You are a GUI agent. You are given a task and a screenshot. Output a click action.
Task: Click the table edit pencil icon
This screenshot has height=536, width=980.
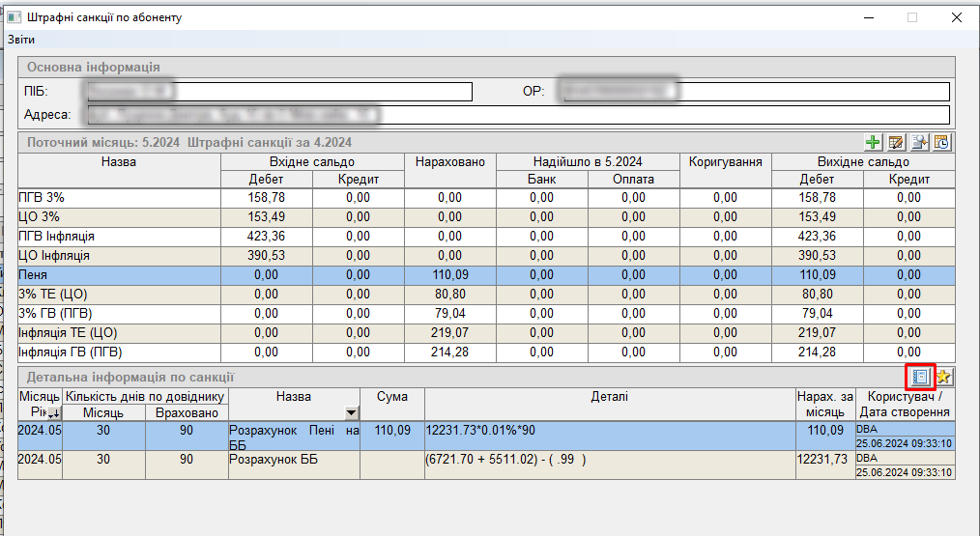tap(896, 143)
